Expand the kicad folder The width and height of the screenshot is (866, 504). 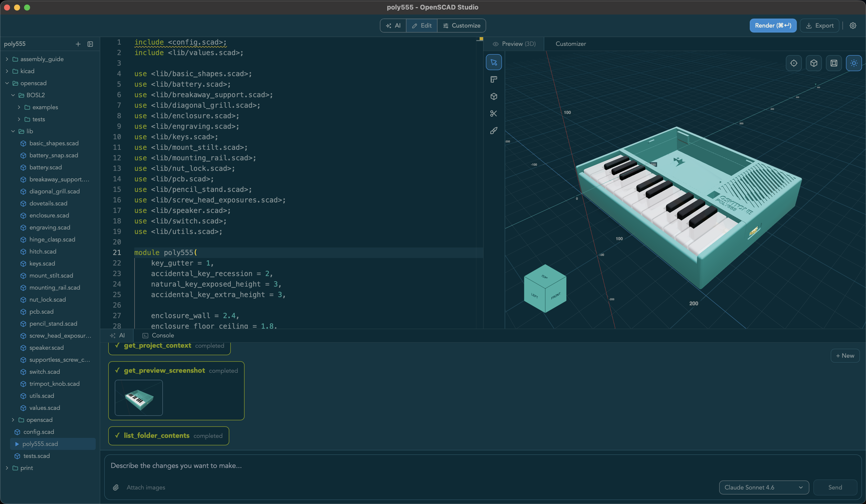tap(7, 71)
